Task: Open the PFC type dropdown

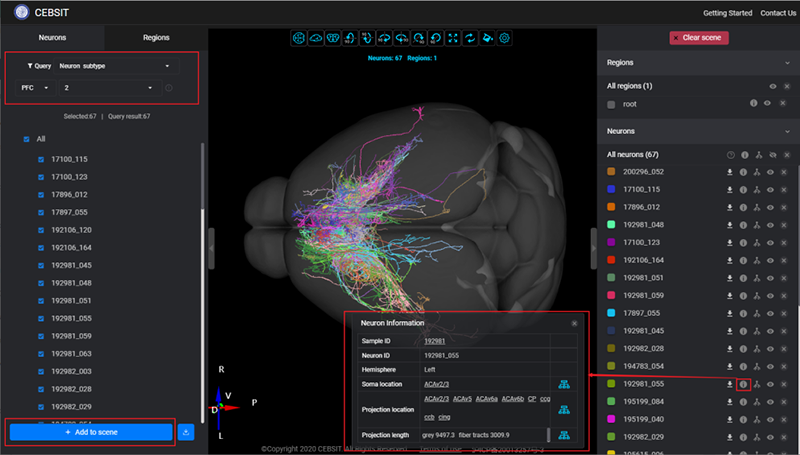Action: coord(33,88)
